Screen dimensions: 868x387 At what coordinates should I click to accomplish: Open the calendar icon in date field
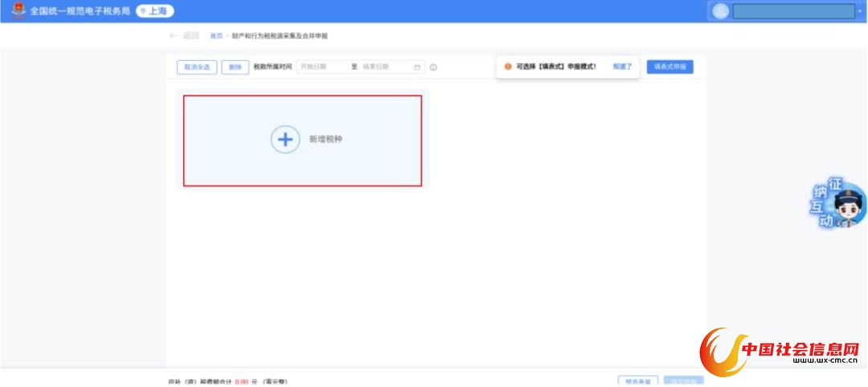pos(417,67)
